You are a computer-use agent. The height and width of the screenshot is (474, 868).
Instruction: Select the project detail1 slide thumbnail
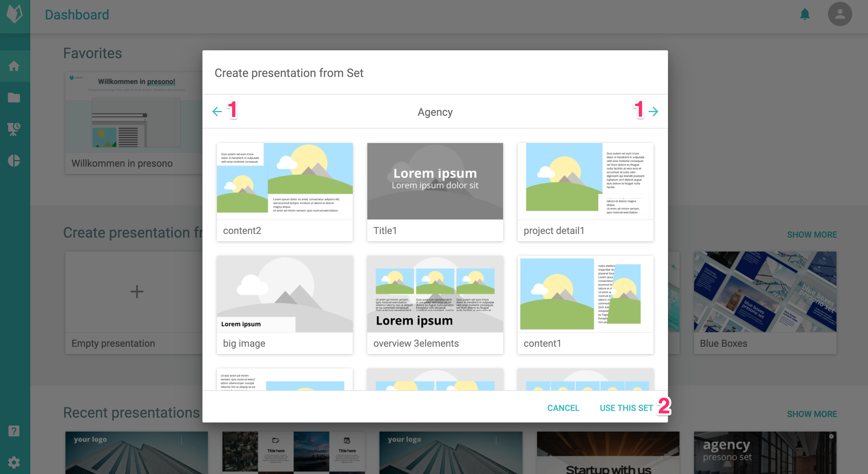[x=585, y=192]
